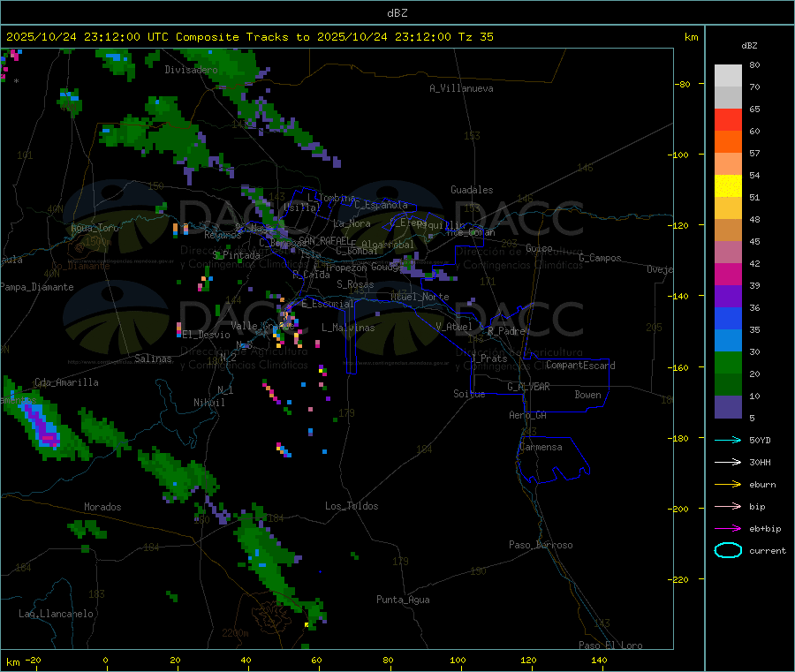
Task: Click the '140' tick on the horizontal axis
Action: [x=599, y=660]
